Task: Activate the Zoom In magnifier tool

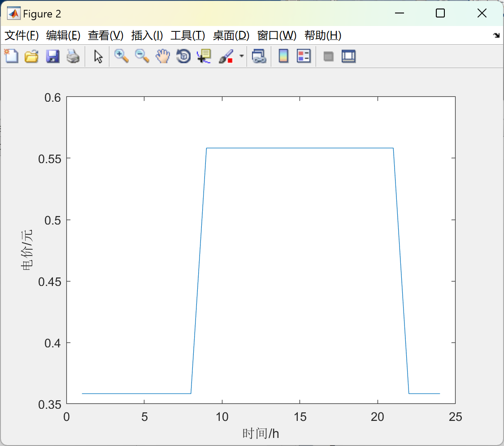Action: pyautogui.click(x=121, y=56)
